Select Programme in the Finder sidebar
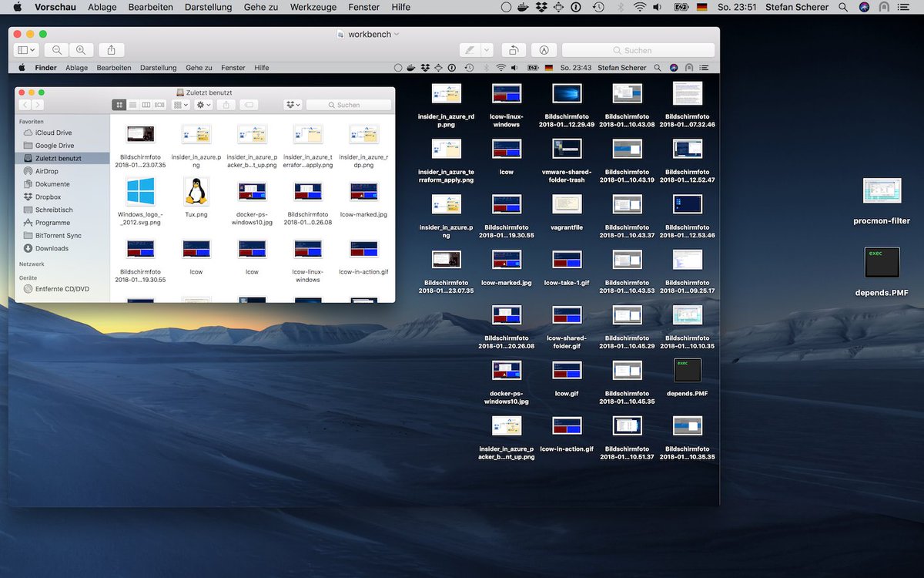Image resolution: width=924 pixels, height=578 pixels. point(52,223)
